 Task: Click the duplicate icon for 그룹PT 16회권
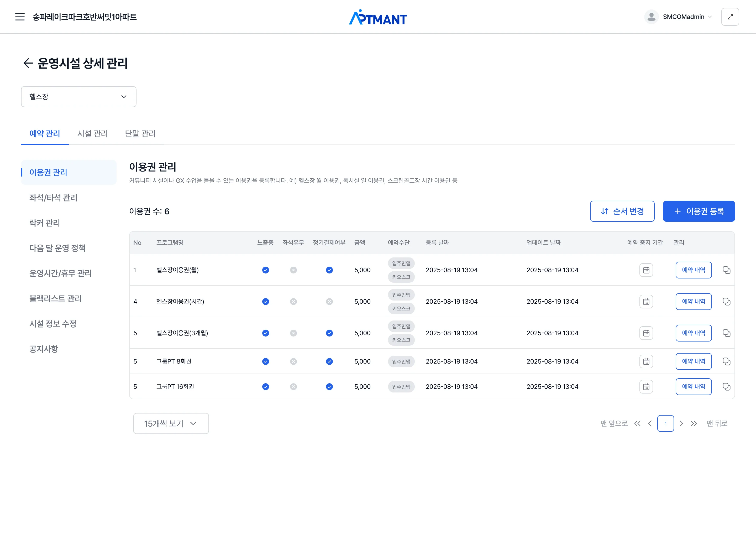(727, 386)
